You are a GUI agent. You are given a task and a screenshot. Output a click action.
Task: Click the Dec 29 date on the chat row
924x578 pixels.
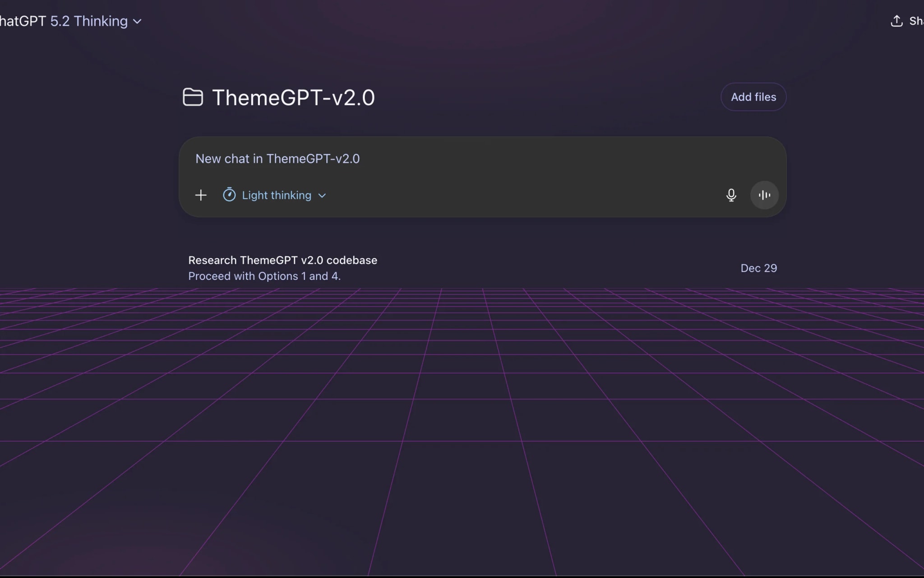(758, 268)
